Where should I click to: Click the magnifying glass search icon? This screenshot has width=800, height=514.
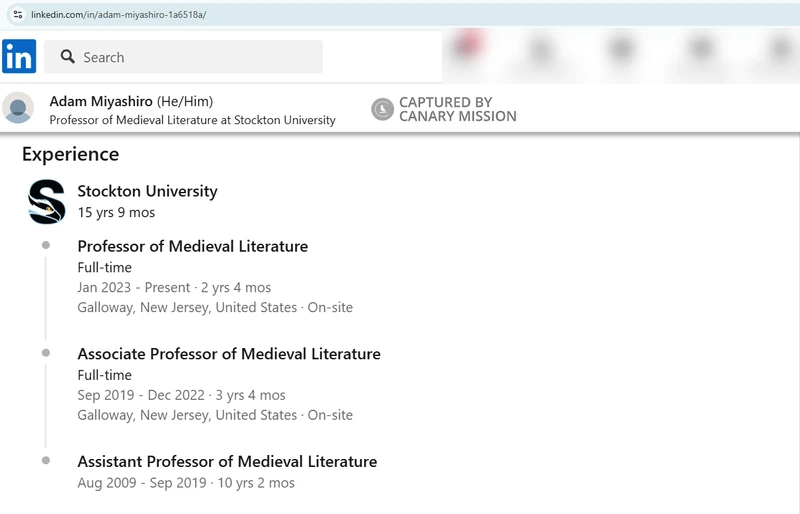(68, 57)
